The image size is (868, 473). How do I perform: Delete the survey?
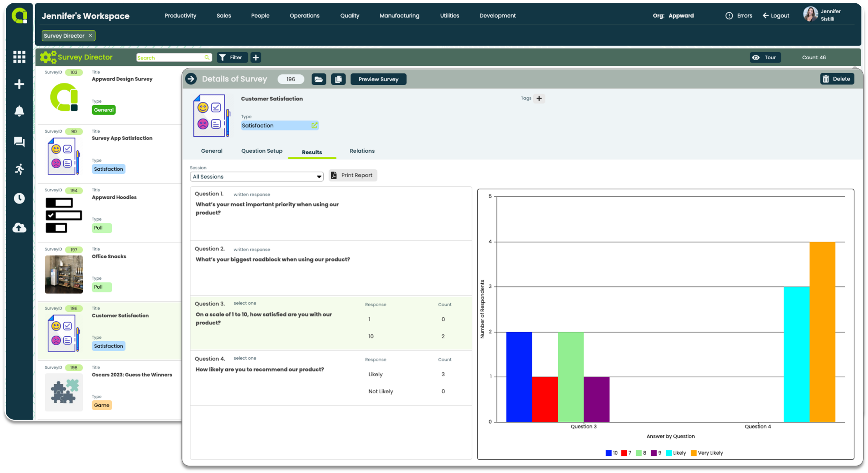tap(837, 79)
